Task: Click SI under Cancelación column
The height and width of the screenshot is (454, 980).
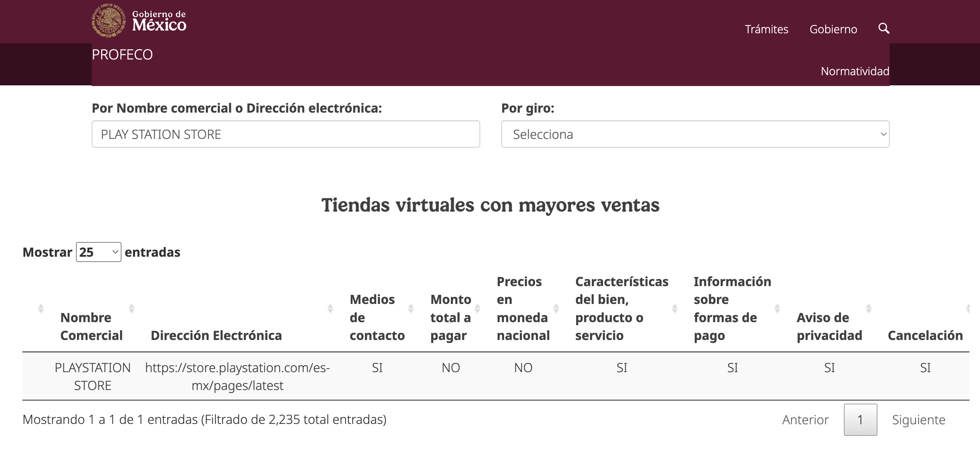Action: [x=925, y=368]
